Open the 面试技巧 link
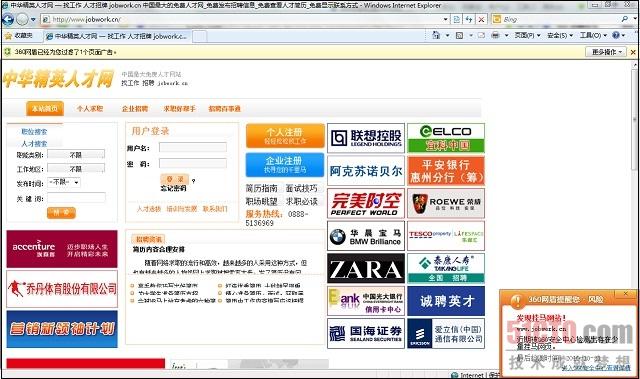Viewport: 640px width, 379px height. (301, 188)
